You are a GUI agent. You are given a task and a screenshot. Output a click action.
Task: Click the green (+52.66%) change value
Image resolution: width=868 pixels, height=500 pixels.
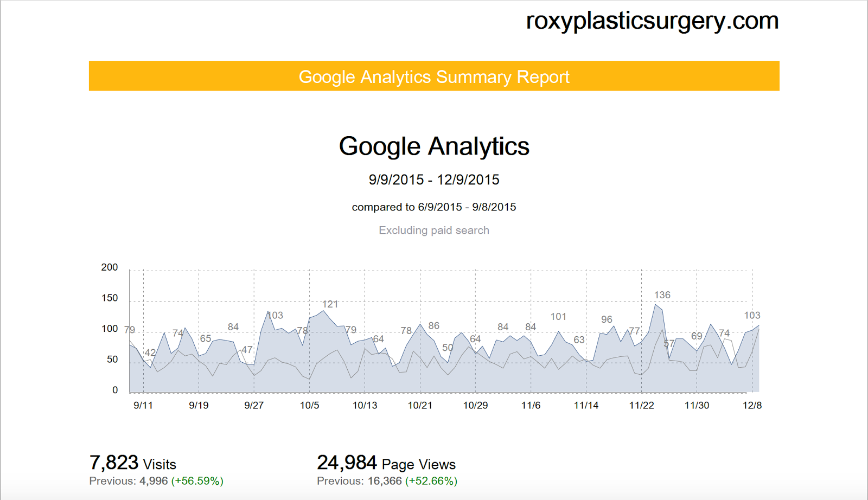pos(431,481)
